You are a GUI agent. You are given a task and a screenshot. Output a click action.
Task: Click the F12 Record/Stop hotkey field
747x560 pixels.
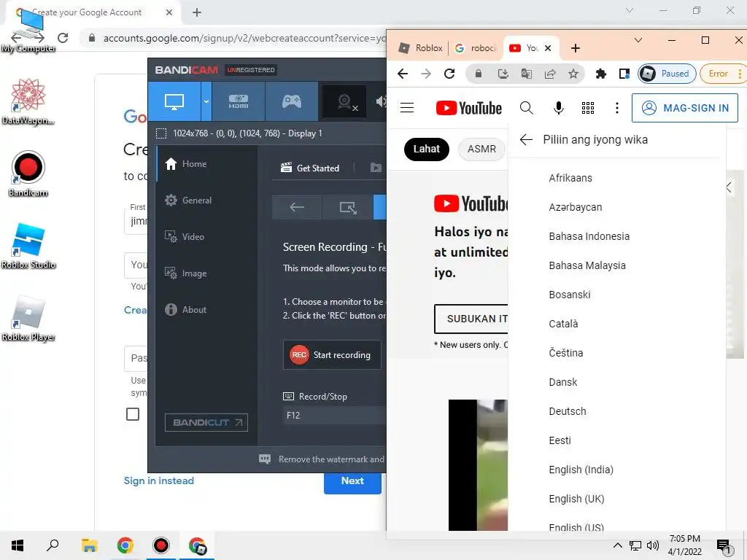334,415
